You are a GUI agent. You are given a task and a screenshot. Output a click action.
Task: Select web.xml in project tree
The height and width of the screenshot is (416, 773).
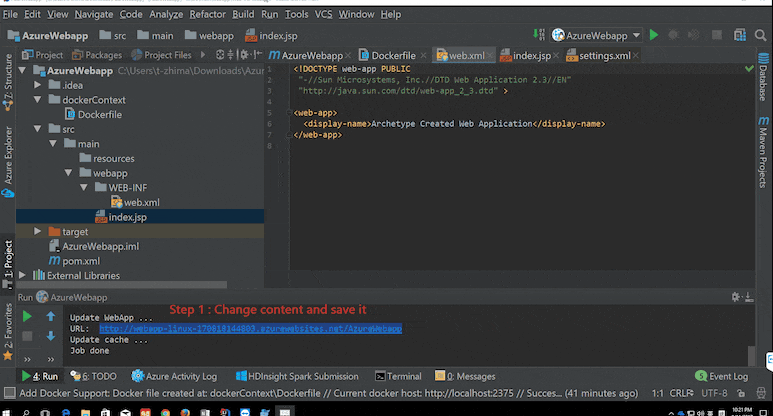135,203
